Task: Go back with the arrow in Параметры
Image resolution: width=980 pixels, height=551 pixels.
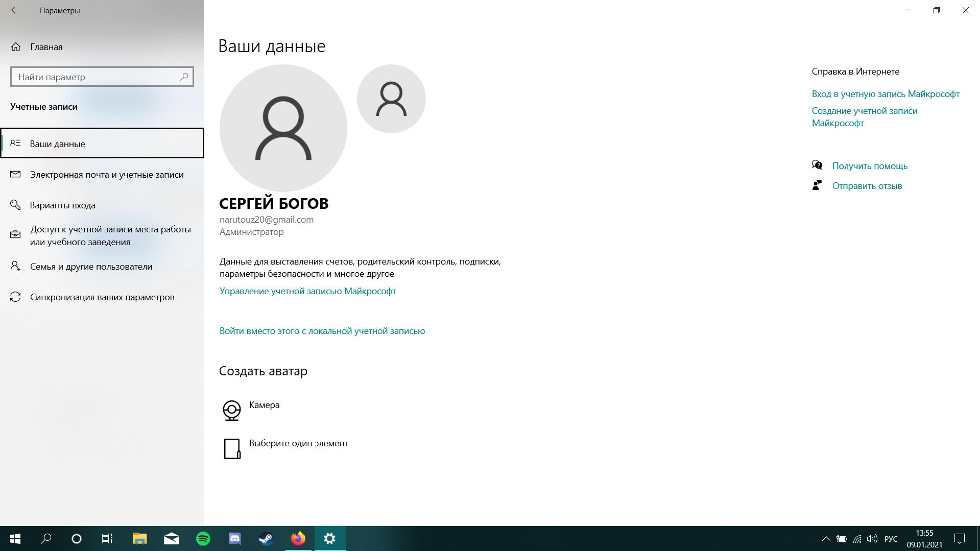Action: point(15,10)
